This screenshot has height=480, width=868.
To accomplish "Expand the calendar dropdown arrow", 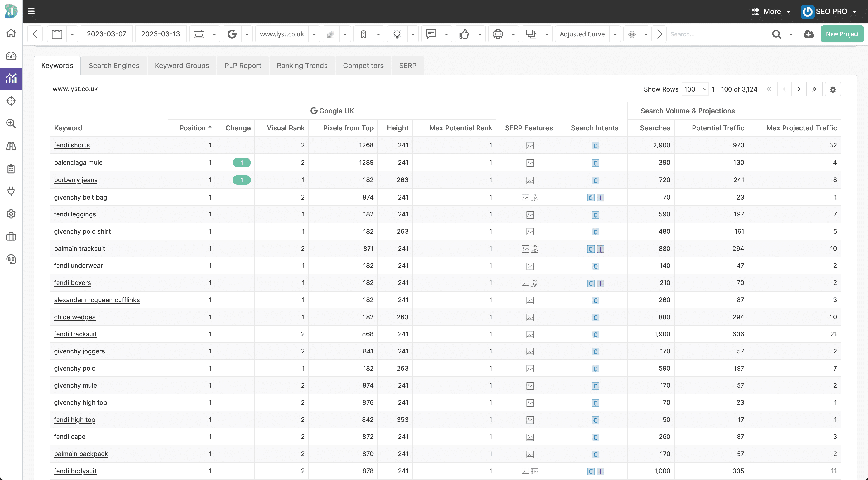I will tap(72, 34).
